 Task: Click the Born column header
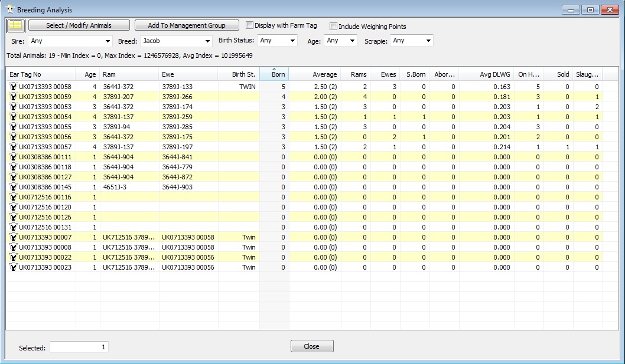point(274,74)
